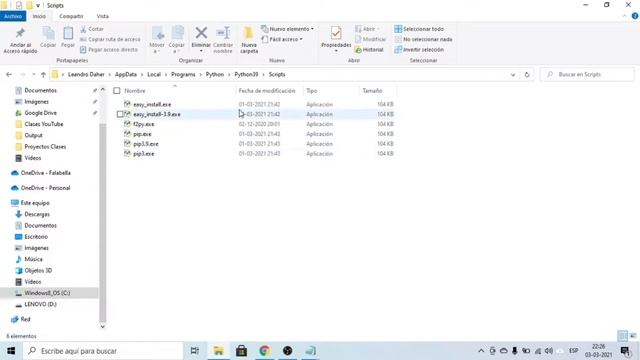Open the Archivo menu

[x=13, y=16]
